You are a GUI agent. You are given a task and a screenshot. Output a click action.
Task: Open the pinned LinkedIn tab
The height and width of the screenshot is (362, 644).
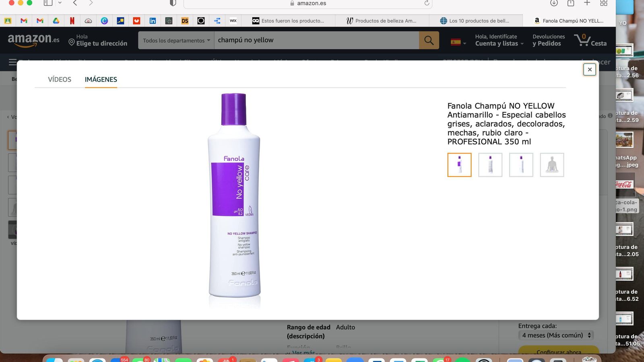click(x=153, y=21)
